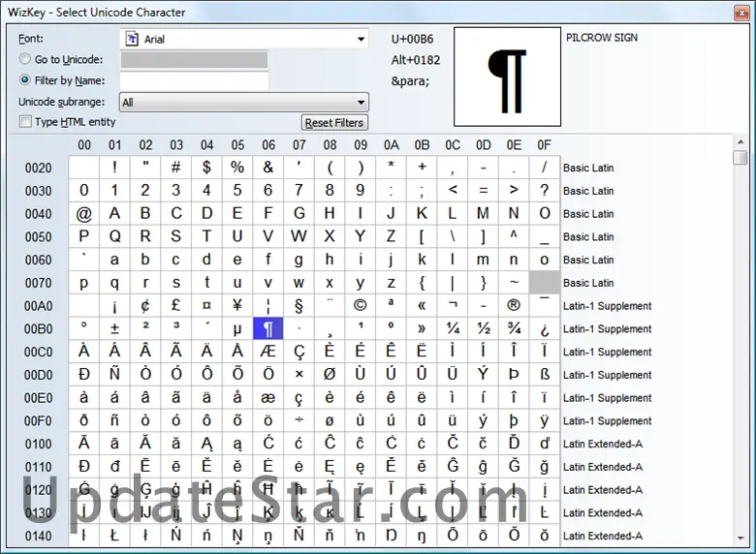Click the grayed Go to Unicode field
The width and height of the screenshot is (756, 554).
[x=194, y=60]
